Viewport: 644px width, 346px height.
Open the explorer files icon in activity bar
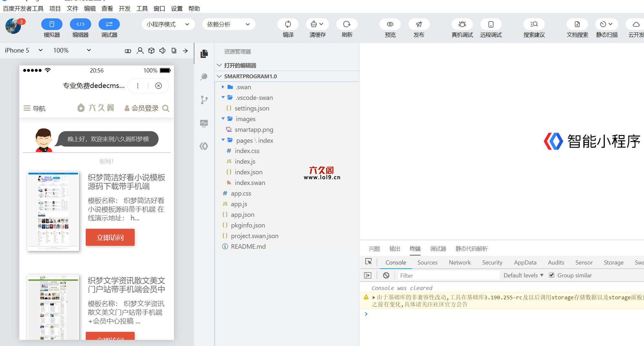(204, 53)
